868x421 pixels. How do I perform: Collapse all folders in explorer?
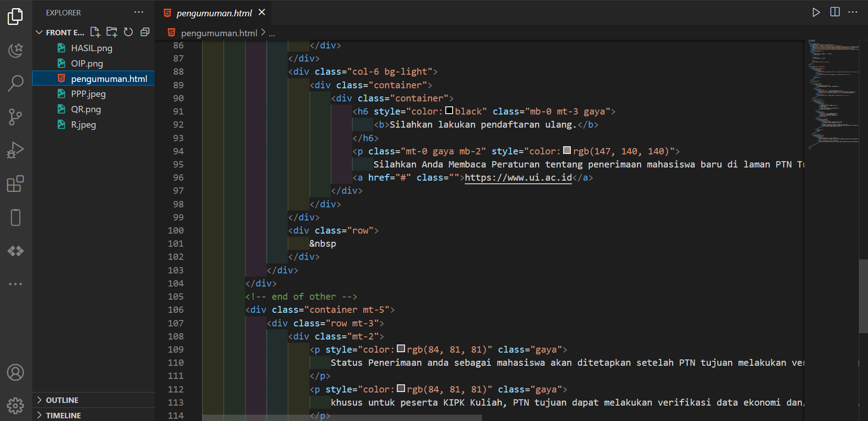145,32
